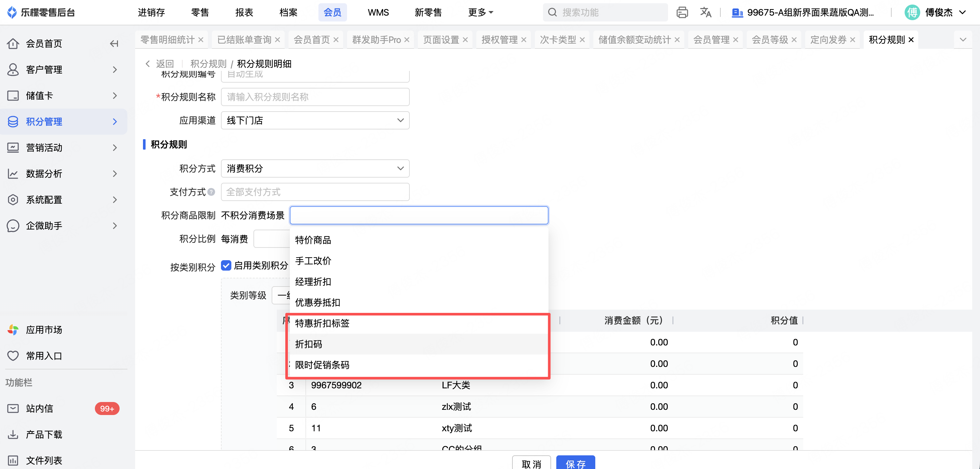The height and width of the screenshot is (469, 980).
Task: Open the 积分方式 dropdown
Action: [315, 168]
